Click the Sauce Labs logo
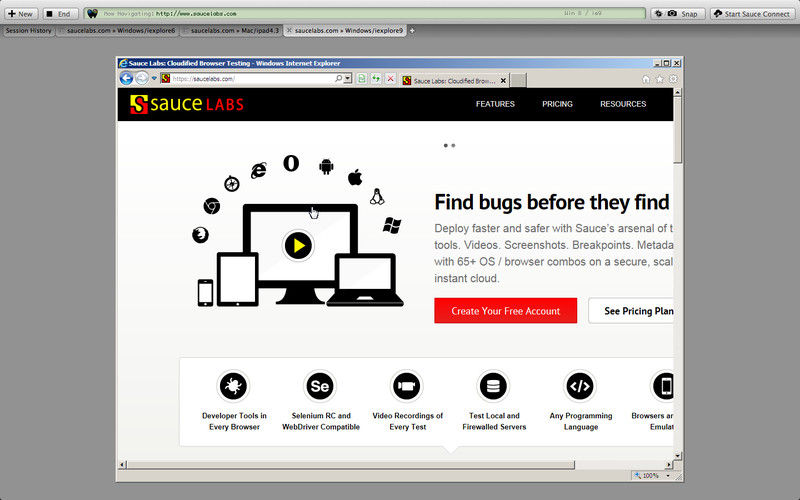This screenshot has height=500, width=800. point(187,104)
